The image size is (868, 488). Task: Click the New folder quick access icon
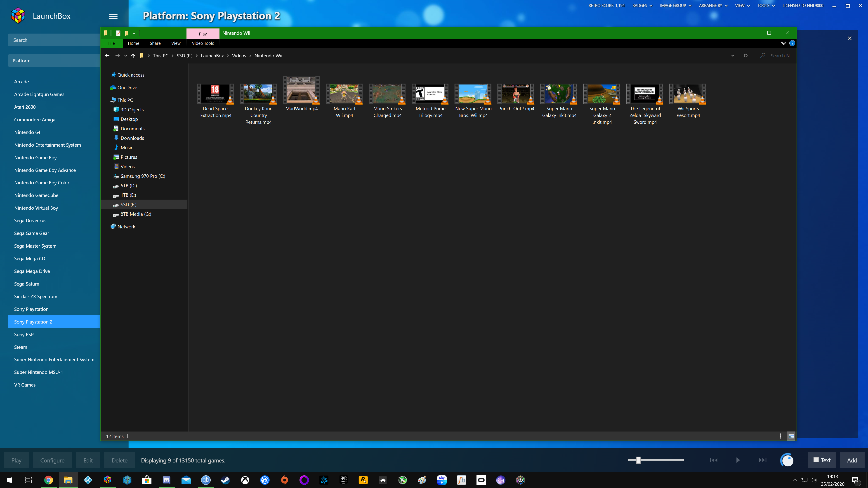click(x=127, y=33)
